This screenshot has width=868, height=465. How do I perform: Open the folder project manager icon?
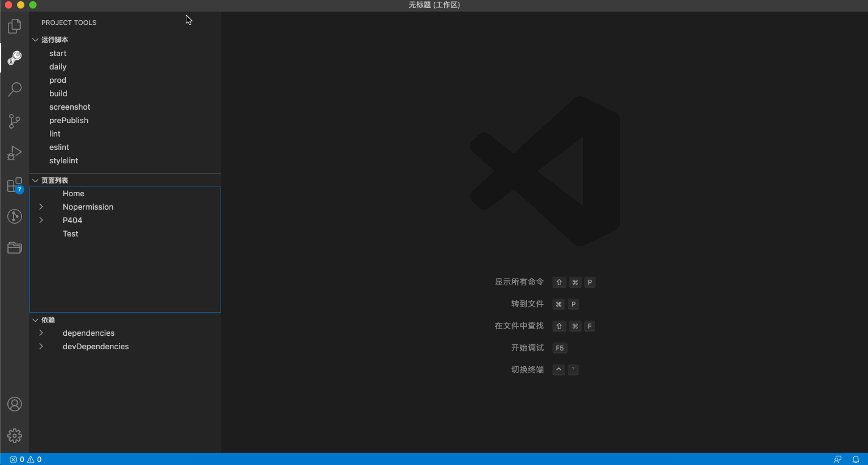[15, 247]
